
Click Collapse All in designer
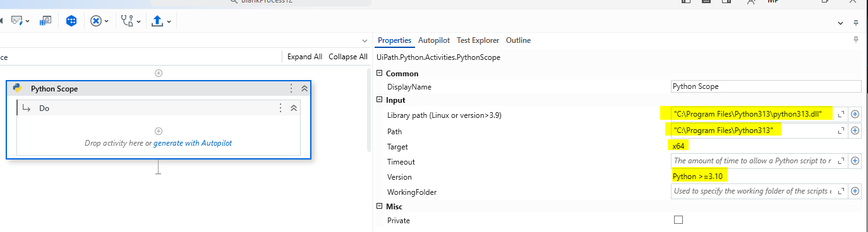click(x=347, y=57)
